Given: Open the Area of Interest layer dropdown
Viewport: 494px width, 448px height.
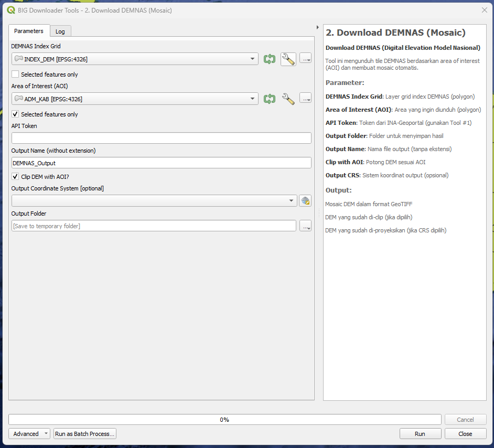Looking at the screenshot, I should (x=253, y=99).
